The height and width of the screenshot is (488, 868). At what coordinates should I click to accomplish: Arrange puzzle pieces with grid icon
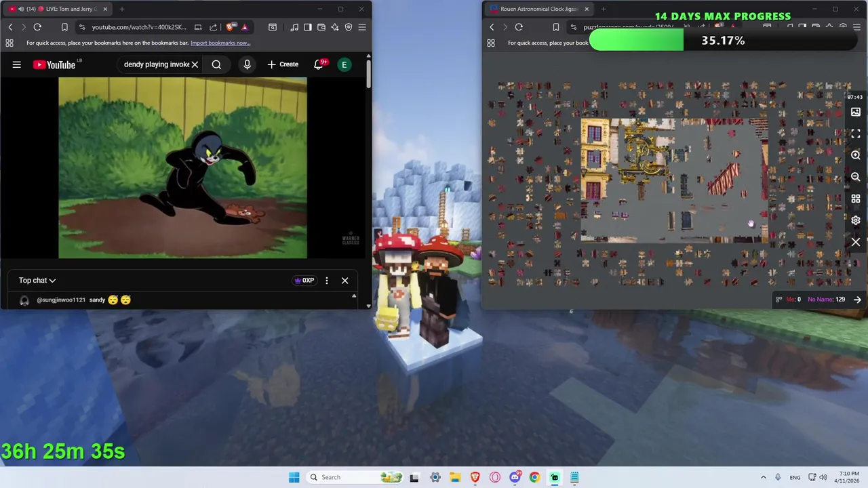tap(856, 199)
